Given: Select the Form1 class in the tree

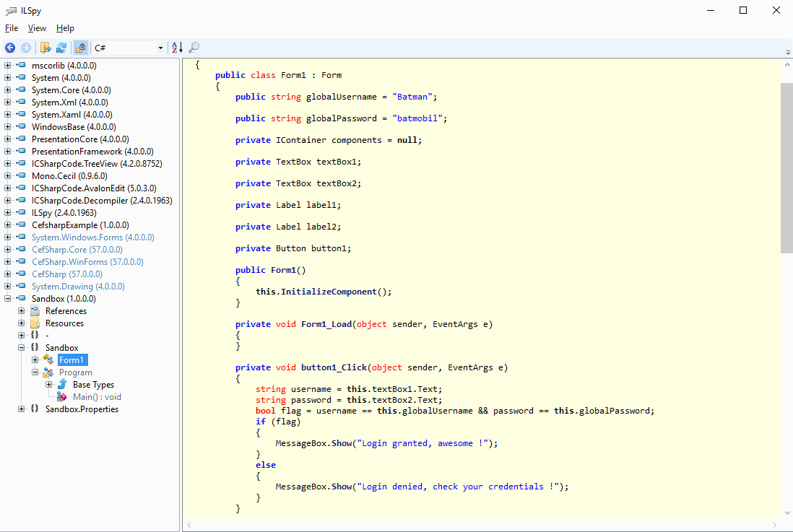Looking at the screenshot, I should pos(72,359).
